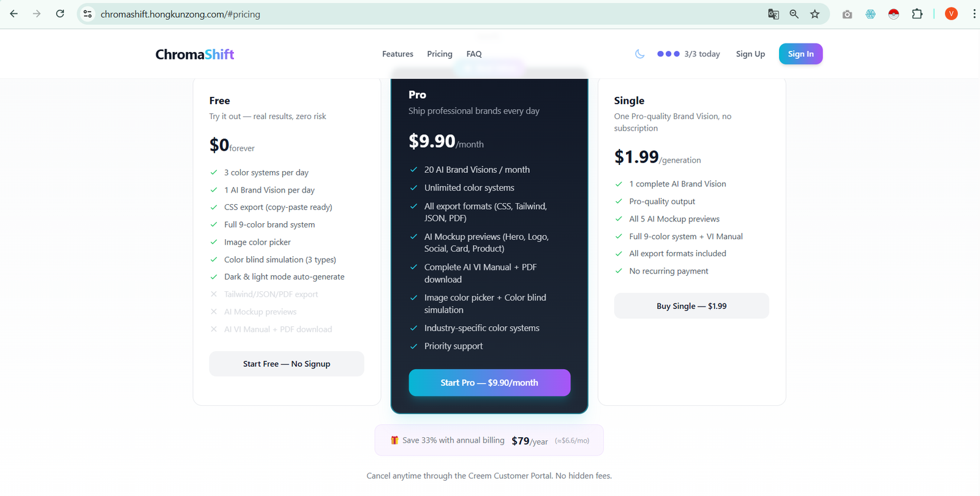The width and height of the screenshot is (980, 496).
Task: Open the Chrome profile avatar
Action: point(951,14)
